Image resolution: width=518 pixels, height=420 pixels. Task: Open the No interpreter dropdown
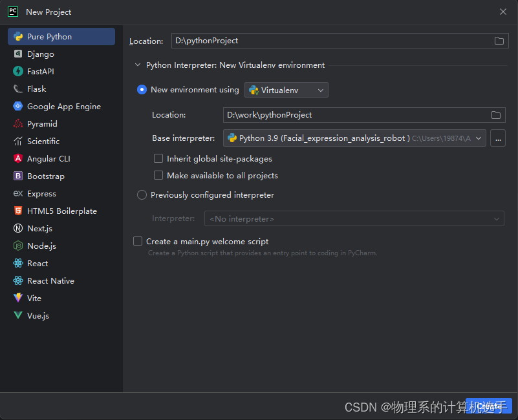tap(354, 218)
